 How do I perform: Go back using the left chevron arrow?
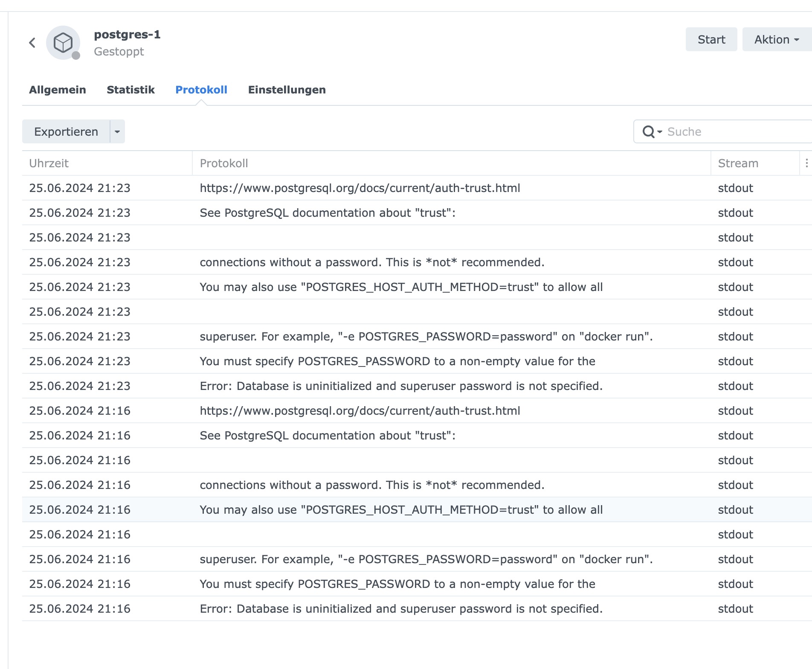(32, 43)
